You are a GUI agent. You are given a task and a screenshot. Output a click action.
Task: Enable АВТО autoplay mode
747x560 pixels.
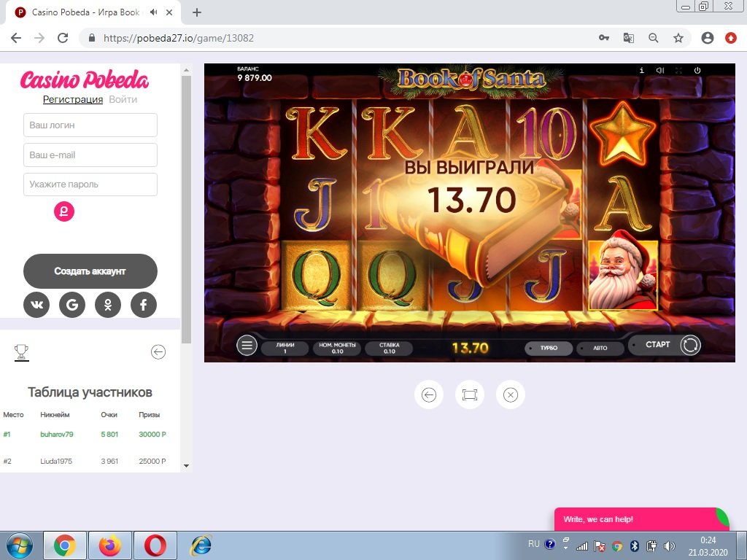coord(600,348)
